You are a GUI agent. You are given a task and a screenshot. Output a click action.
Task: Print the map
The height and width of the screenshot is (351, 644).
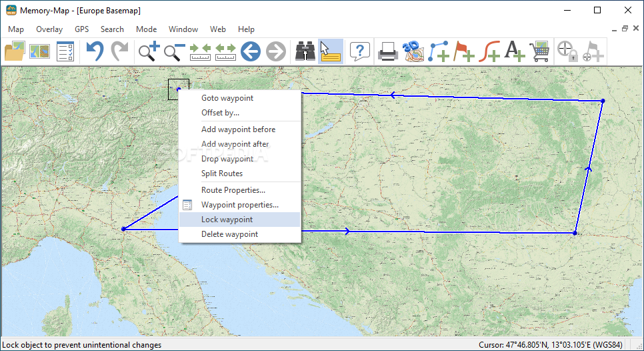[x=388, y=52]
